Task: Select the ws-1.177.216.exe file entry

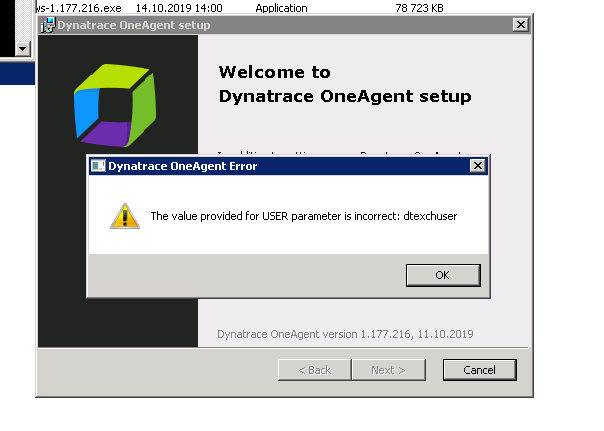Action: (79, 8)
